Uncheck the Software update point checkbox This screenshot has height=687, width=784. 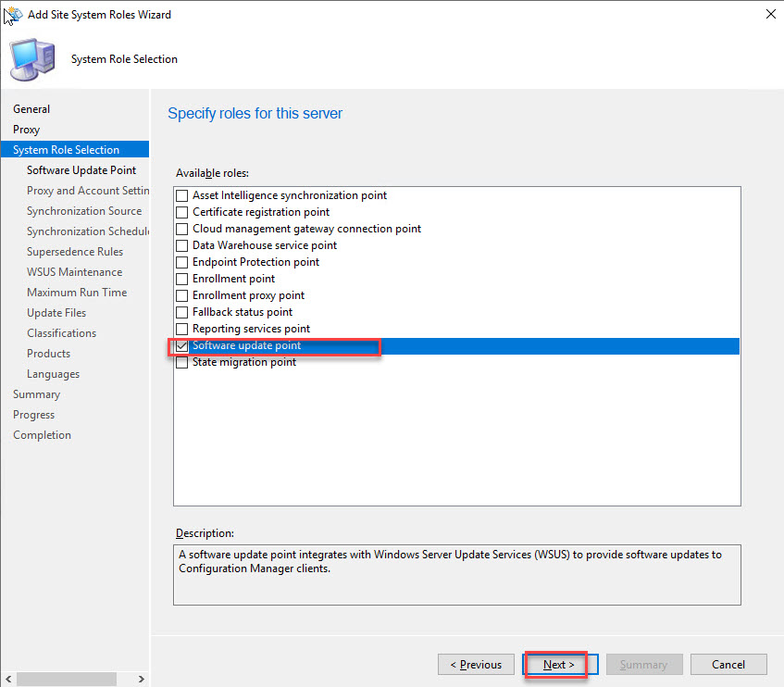point(182,345)
